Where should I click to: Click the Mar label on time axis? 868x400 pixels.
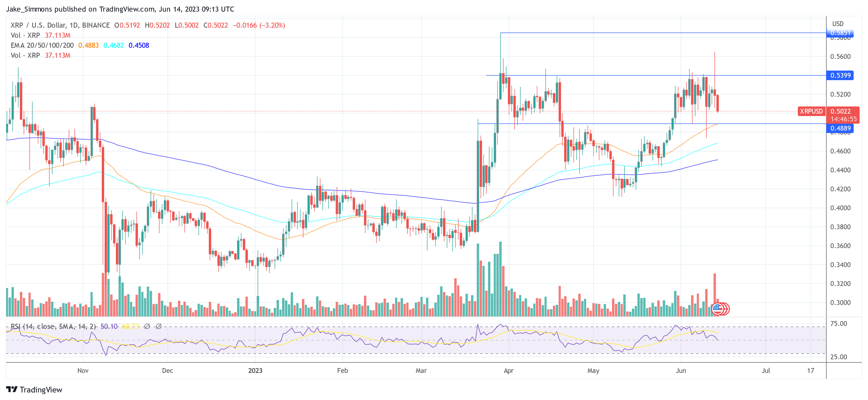pyautogui.click(x=421, y=371)
